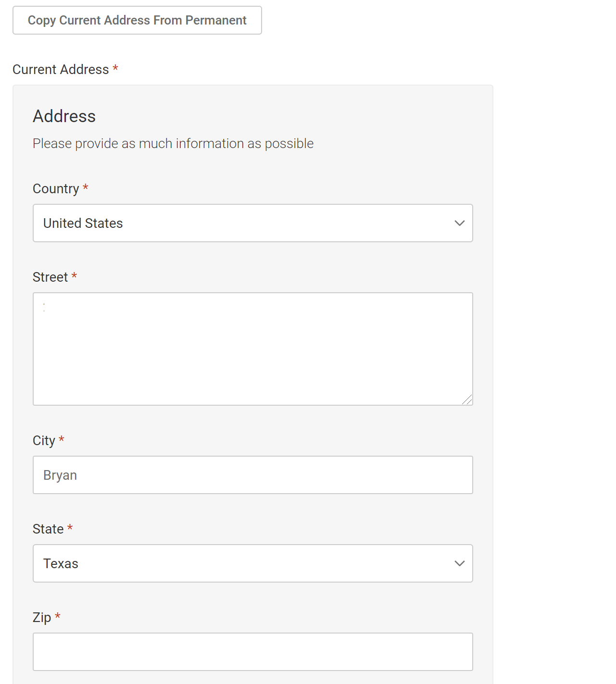Click the Current Address section label
This screenshot has height=684, width=616.
61,70
